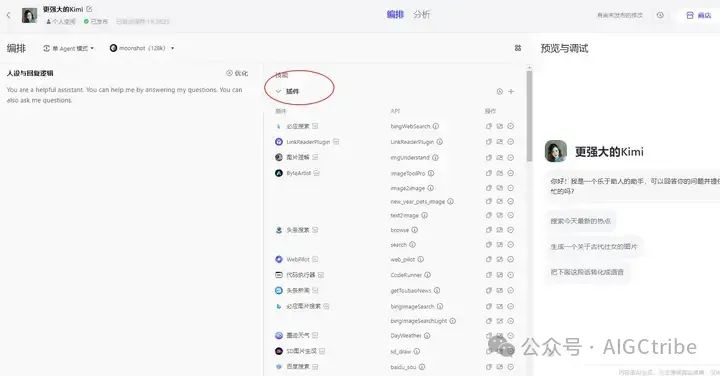Remove the text2image API
Viewport: 720px width, 376px height.
pyautogui.click(x=511, y=215)
